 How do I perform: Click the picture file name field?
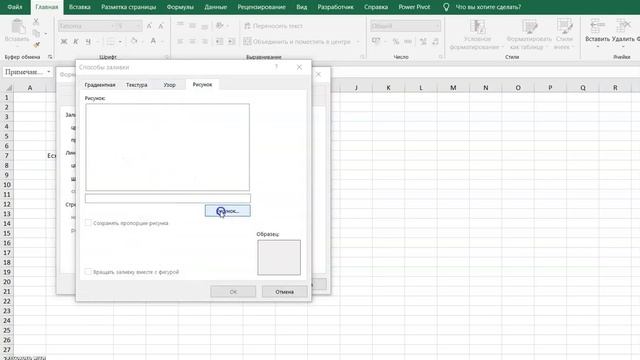click(168, 198)
